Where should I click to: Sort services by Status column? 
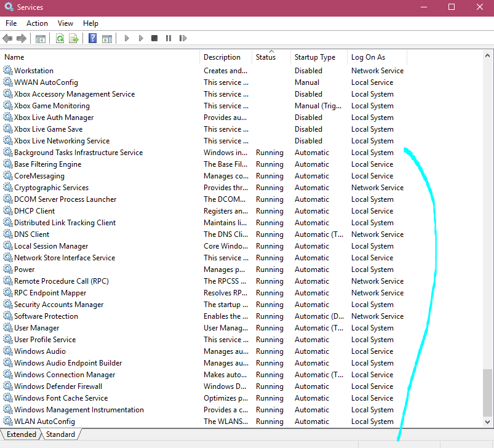coord(265,57)
